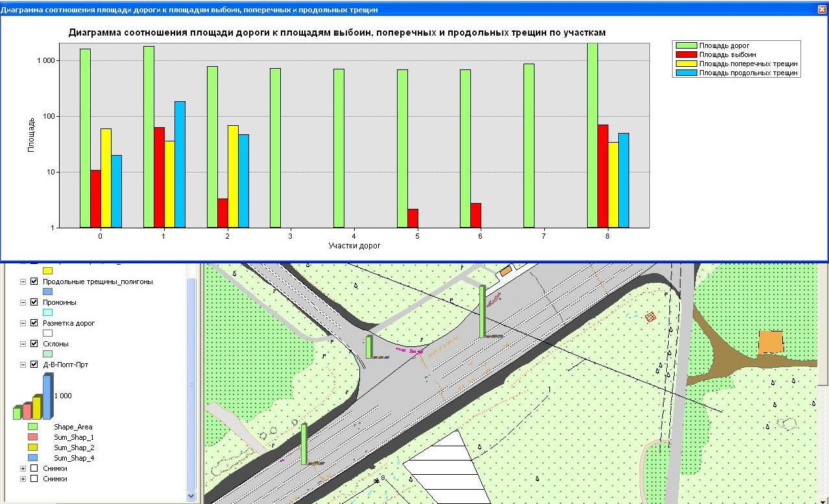Click the Площадь продольных трещин legend entry
829x504 pixels.
coord(749,73)
